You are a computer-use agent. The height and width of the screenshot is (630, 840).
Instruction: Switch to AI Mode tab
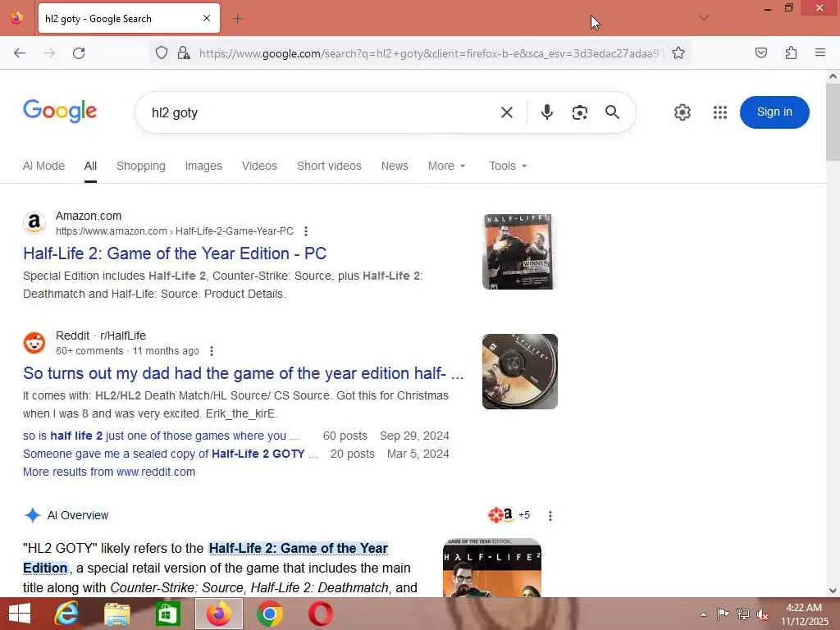(x=43, y=166)
